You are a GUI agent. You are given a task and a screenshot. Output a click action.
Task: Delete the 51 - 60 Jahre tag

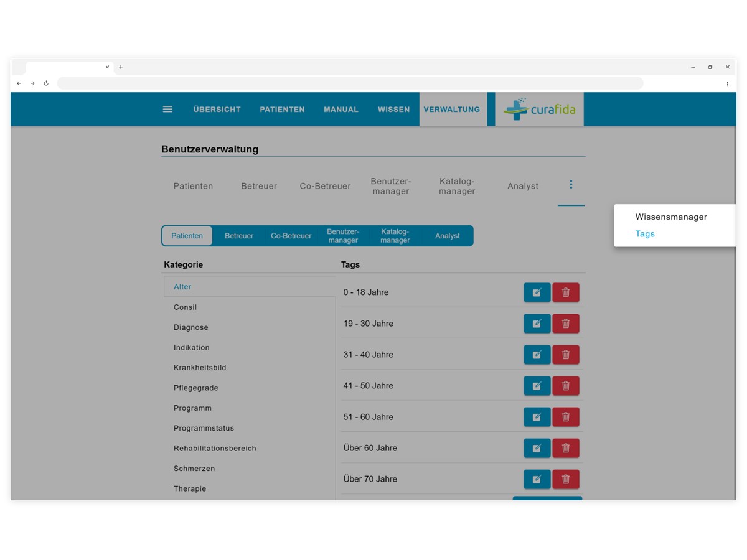click(566, 417)
